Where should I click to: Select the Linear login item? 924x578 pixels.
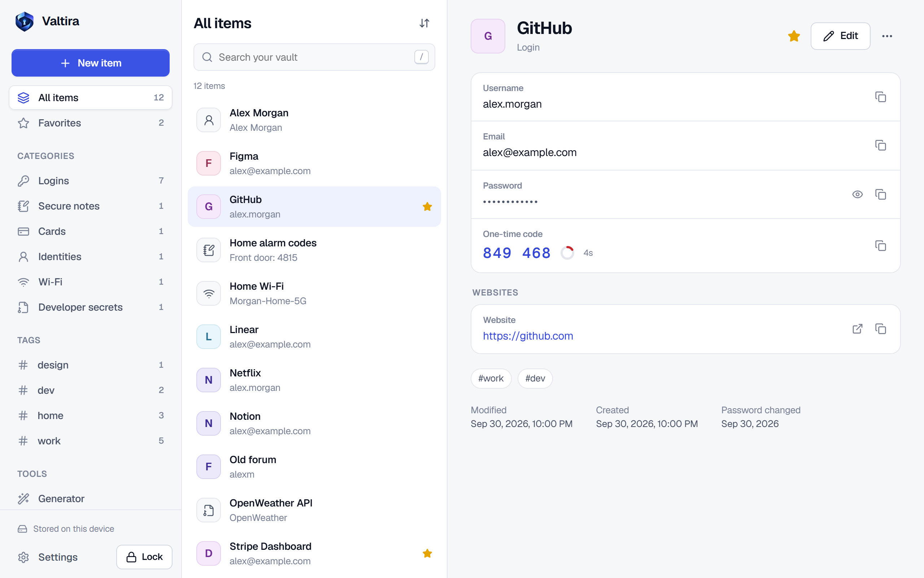coord(314,336)
